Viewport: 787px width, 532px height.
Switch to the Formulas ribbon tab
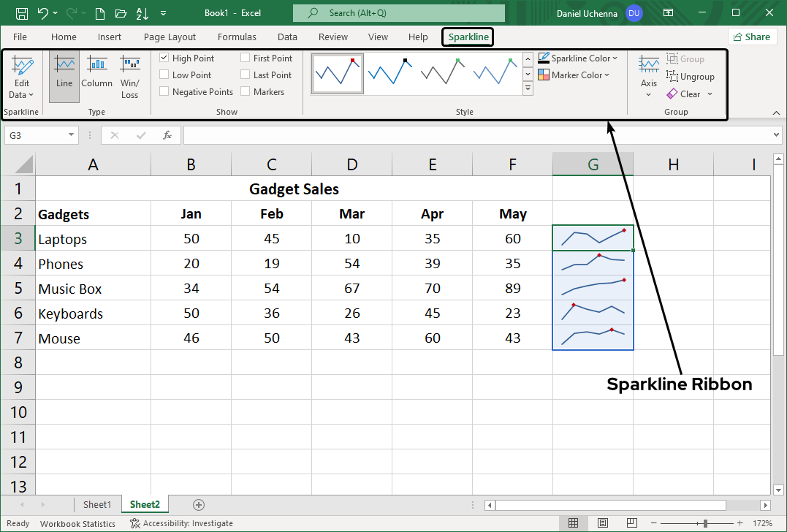tap(237, 37)
